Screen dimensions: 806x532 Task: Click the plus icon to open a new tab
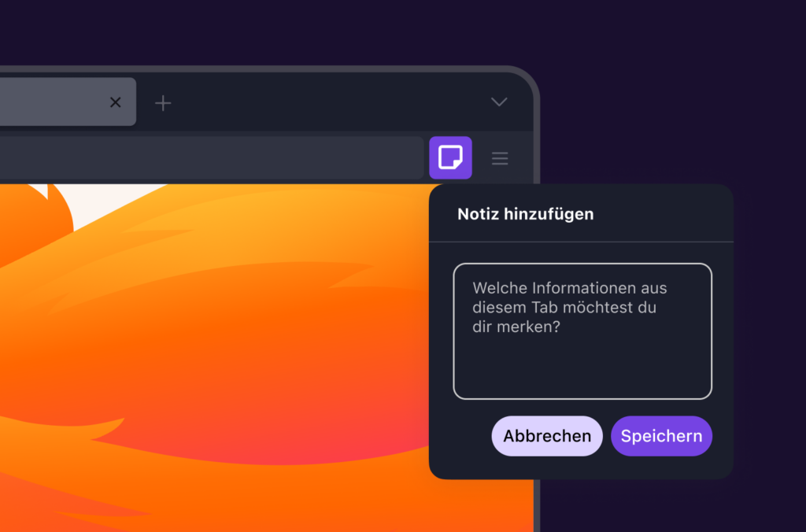point(163,102)
